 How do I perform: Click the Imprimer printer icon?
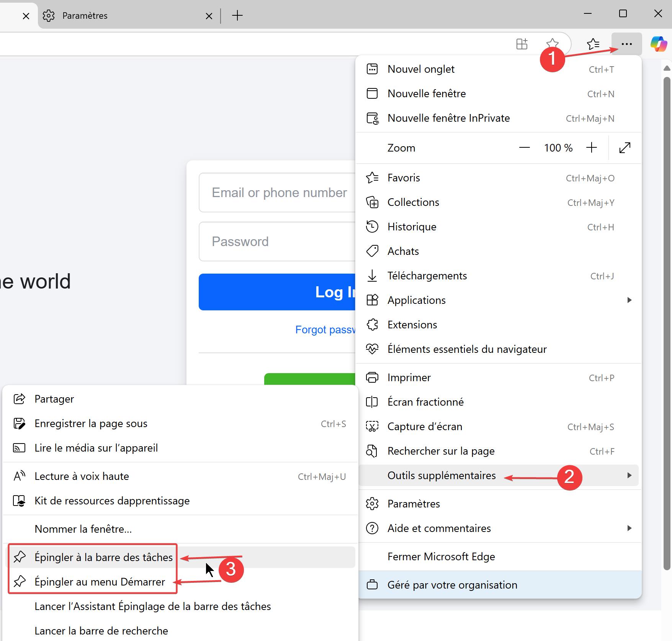(372, 378)
